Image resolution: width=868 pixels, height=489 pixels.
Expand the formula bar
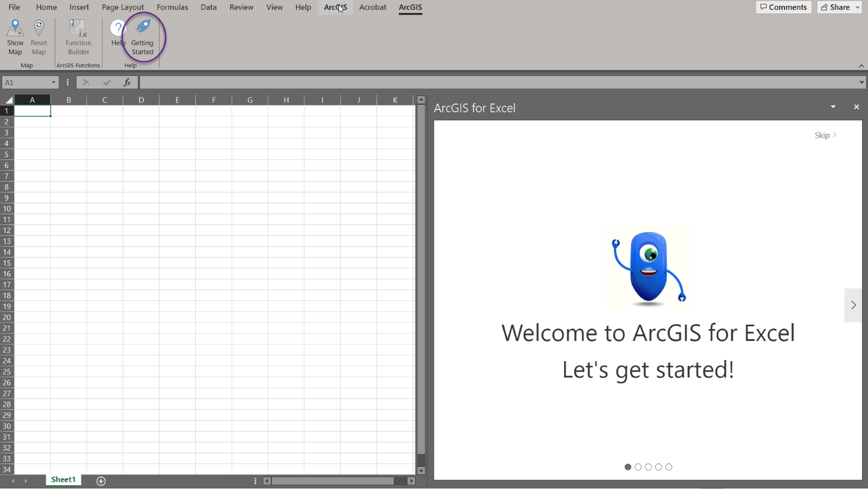[x=861, y=82]
